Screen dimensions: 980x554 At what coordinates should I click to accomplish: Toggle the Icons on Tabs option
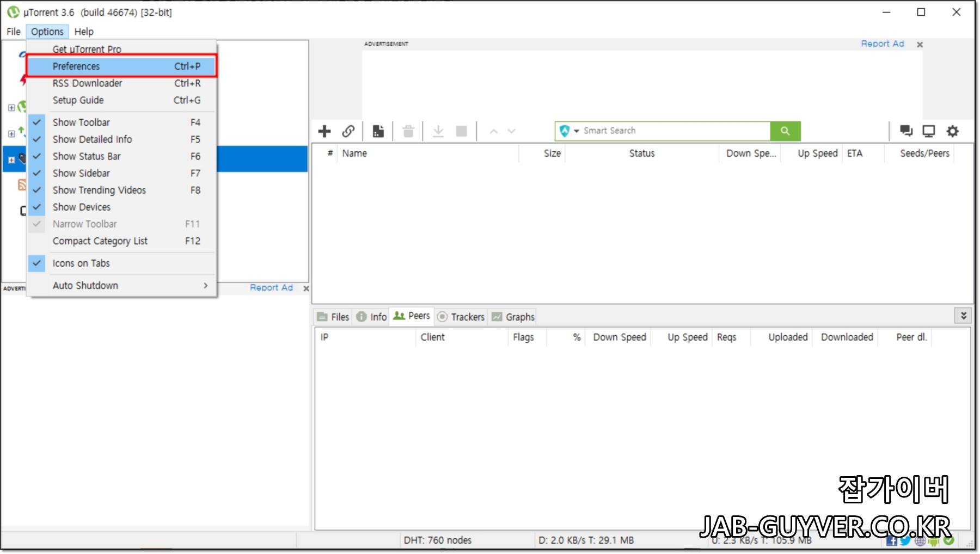click(122, 263)
